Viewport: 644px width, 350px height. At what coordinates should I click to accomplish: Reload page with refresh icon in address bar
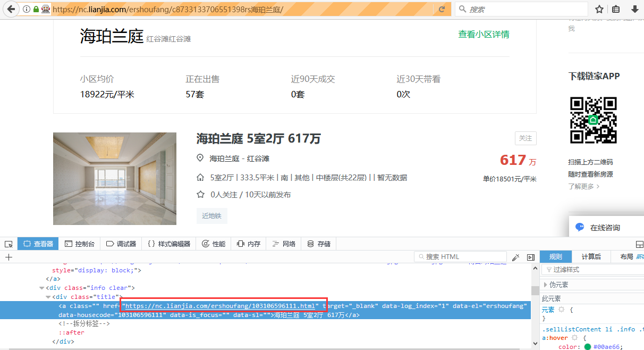(x=442, y=9)
